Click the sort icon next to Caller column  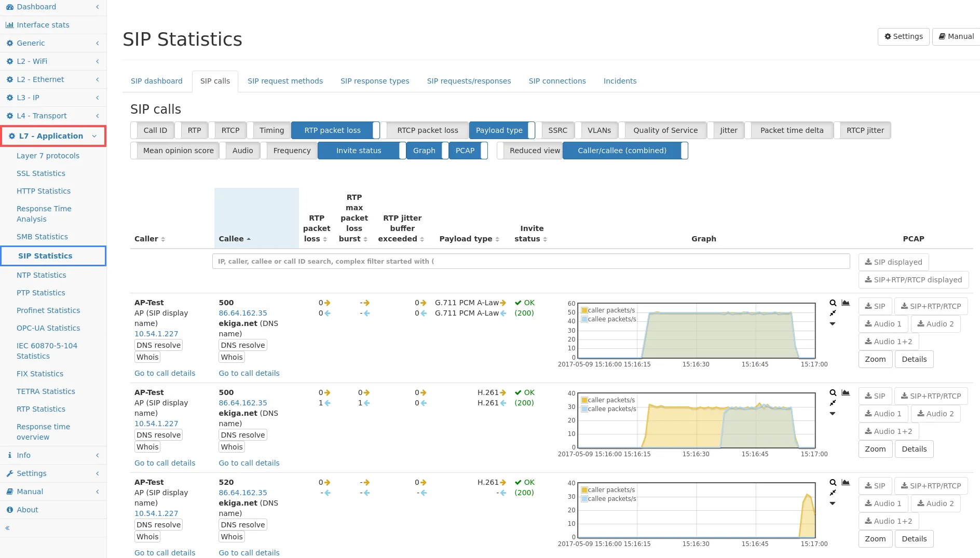(x=163, y=239)
